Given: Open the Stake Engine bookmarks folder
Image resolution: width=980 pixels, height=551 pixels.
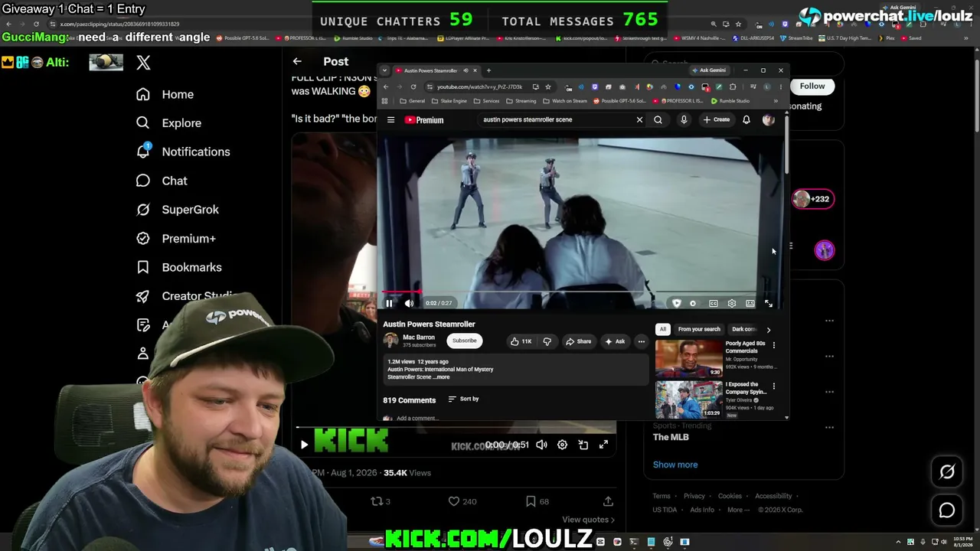Looking at the screenshot, I should point(449,101).
